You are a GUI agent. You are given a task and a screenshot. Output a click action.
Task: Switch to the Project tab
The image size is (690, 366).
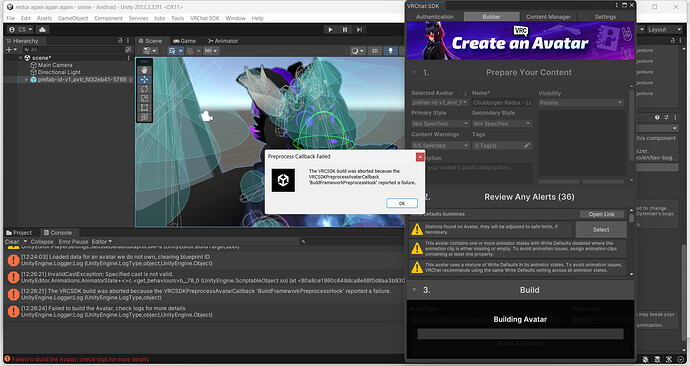click(19, 233)
